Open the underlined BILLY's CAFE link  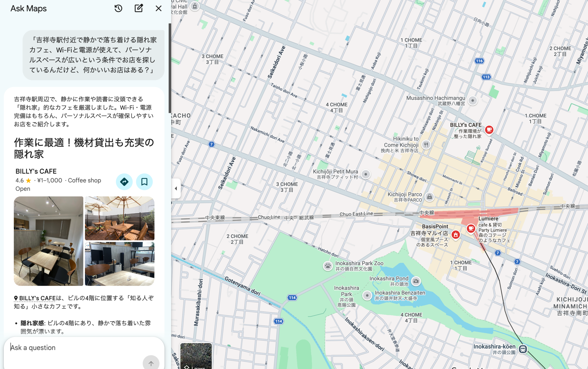[37, 298]
